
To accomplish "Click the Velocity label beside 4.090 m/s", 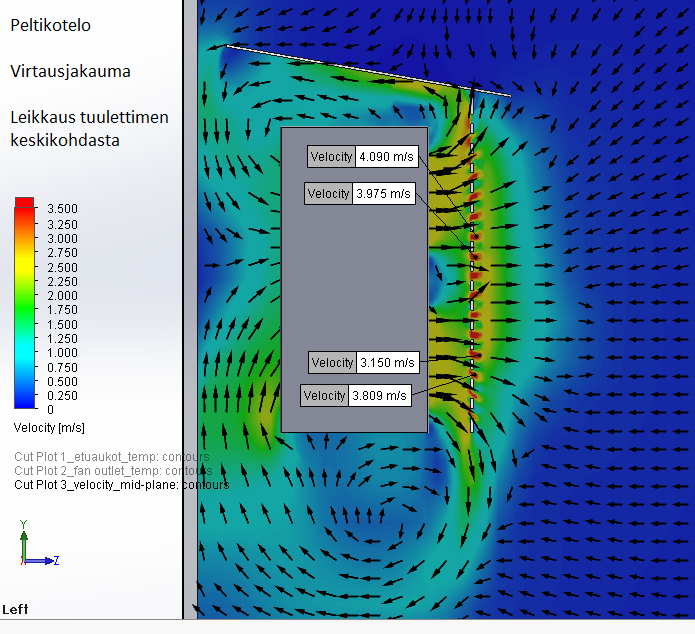I will pyautogui.click(x=332, y=157).
